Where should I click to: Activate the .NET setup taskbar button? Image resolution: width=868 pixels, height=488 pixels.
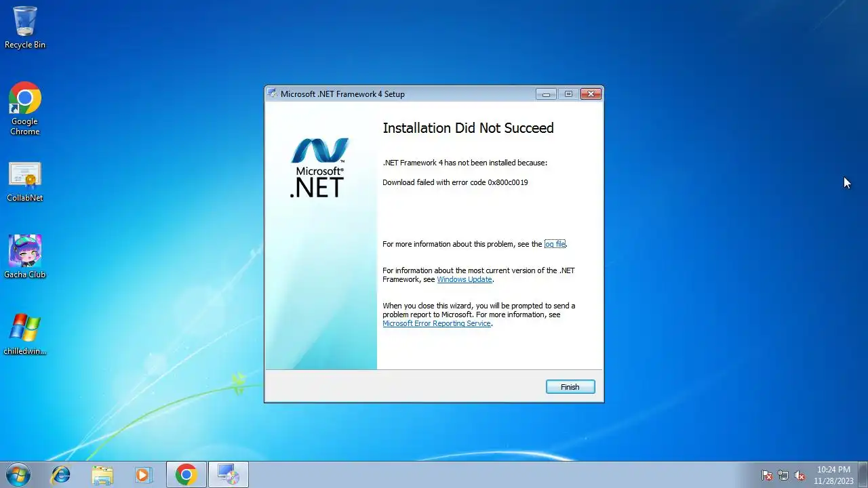[229, 474]
